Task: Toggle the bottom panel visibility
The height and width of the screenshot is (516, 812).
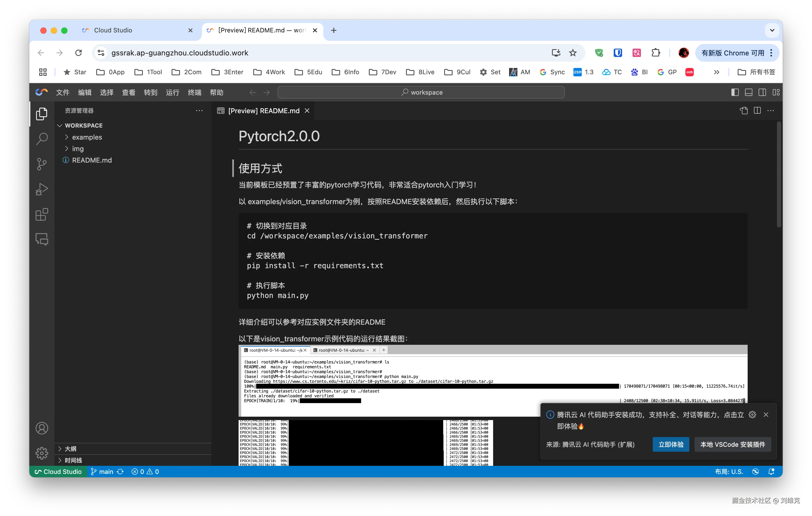Action: 749,92
